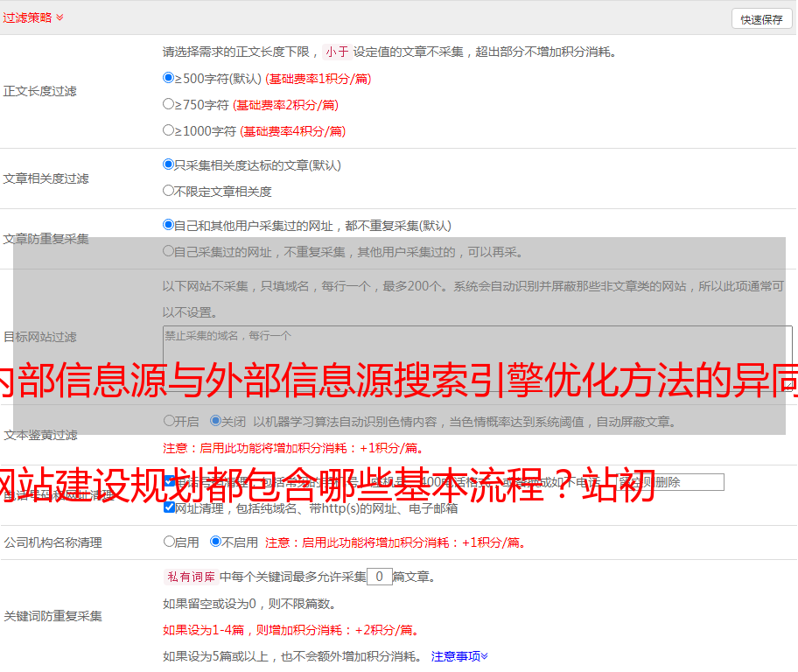Toggle the 电话号码清理 checkbox
Screen dimensions: 798x672
[170, 481]
